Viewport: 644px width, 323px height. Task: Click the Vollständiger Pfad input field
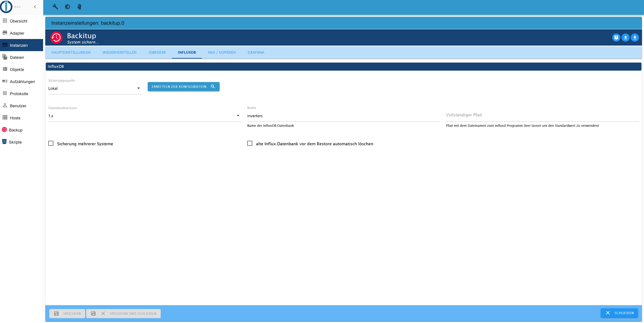(x=542, y=115)
